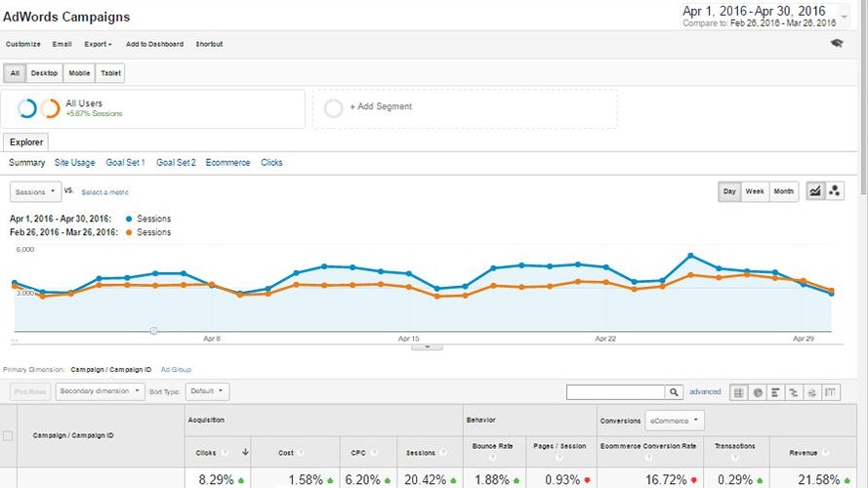The height and width of the screenshot is (488, 868).
Task: Click the annotation marker on chart axis
Action: tap(153, 331)
